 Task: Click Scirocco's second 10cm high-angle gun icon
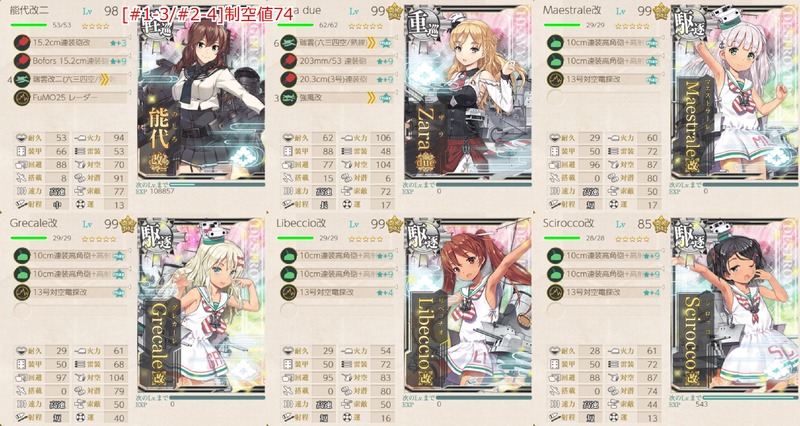(555, 273)
